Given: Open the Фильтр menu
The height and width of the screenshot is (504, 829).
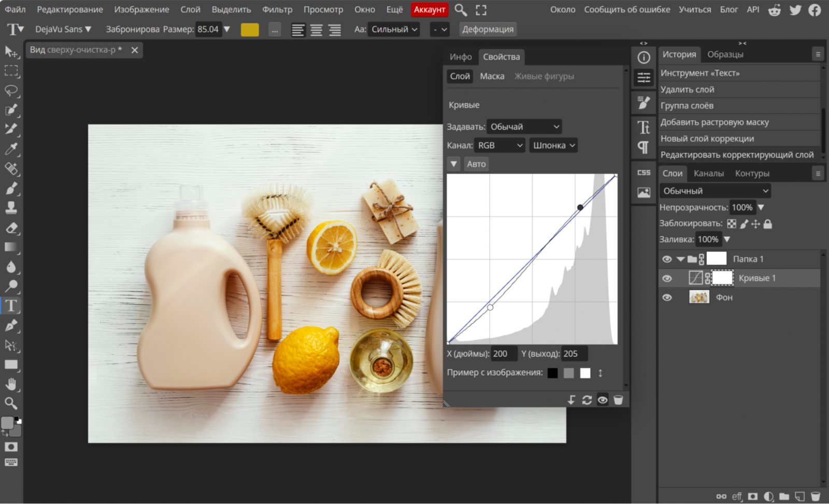Looking at the screenshot, I should pos(277,9).
